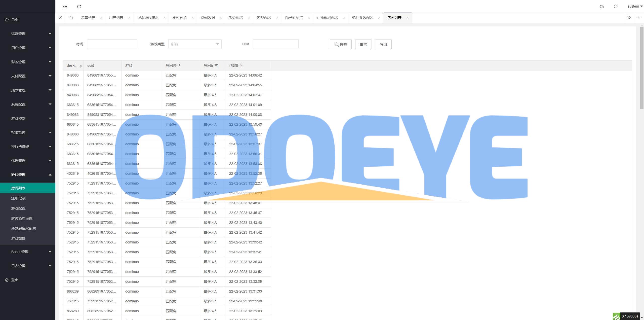Expand the 排行榜管理 sidebar menu
Image resolution: width=644 pixels, height=320 pixels.
[x=28, y=147]
